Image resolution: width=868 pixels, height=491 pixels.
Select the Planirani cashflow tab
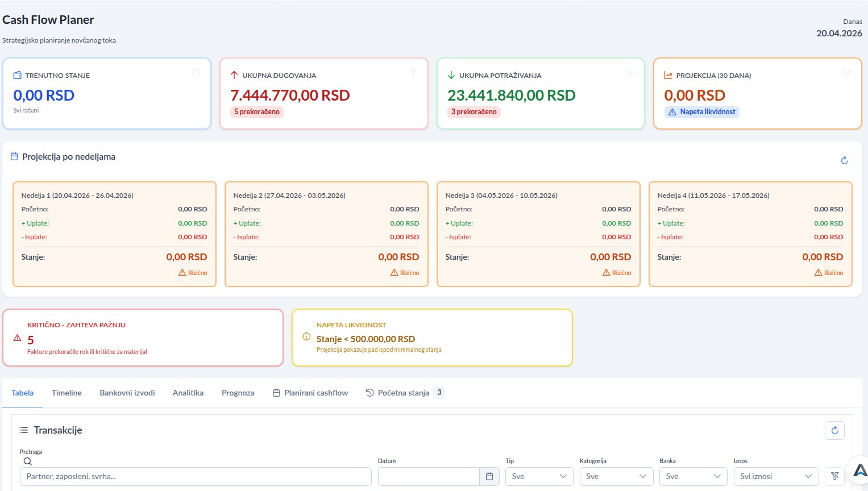310,393
